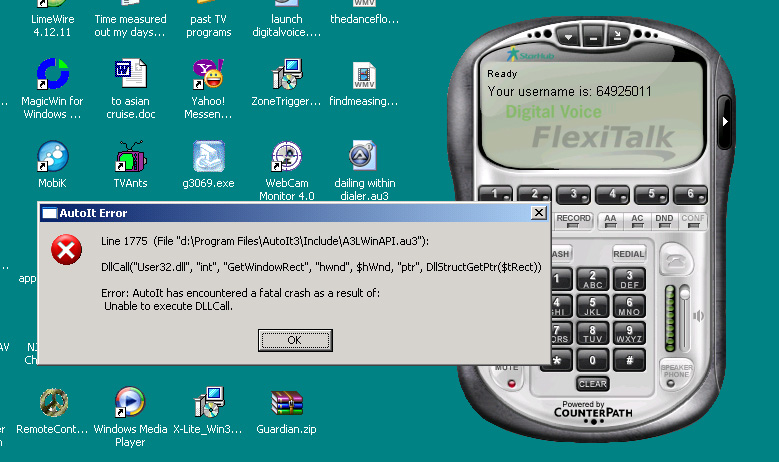Open the LimeWire 4.12.11 desktop shortcut
The image size is (779, 462).
[52, 20]
